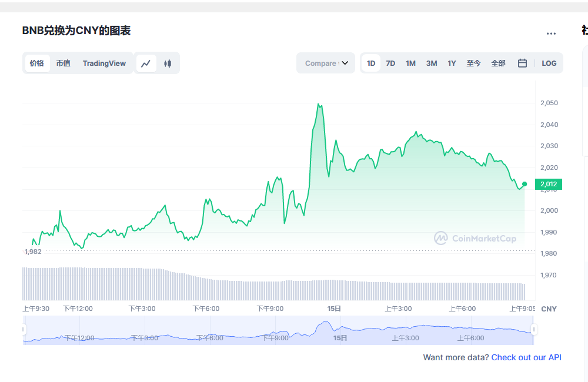Image resolution: width=588 pixels, height=382 pixels.
Task: Click 下午6:00 on the main chart x-axis
Action: tap(206, 309)
